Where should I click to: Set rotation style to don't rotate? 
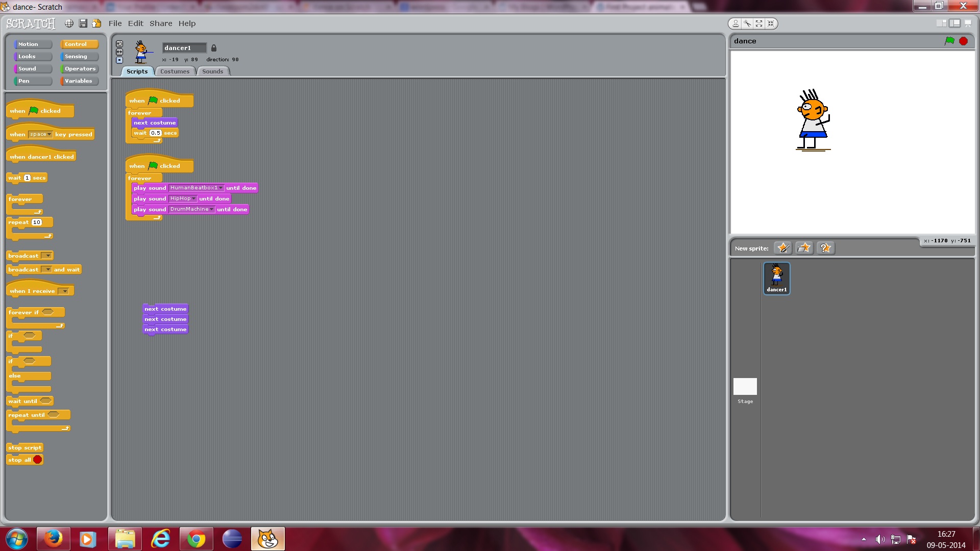(119, 60)
